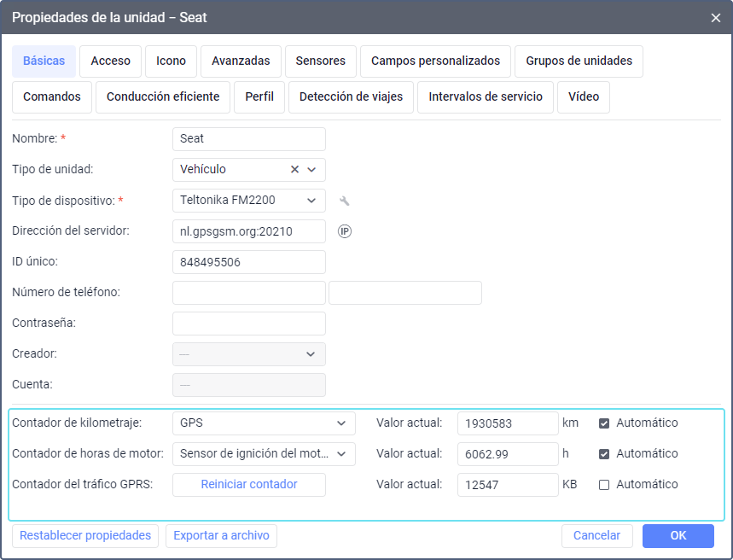
Task: Expand the Tipo de unidad dropdown
Action: 311,169
